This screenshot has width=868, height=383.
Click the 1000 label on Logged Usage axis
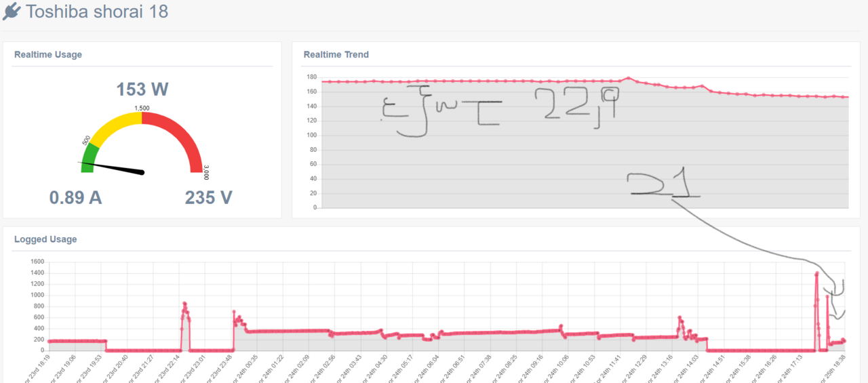(x=37, y=295)
